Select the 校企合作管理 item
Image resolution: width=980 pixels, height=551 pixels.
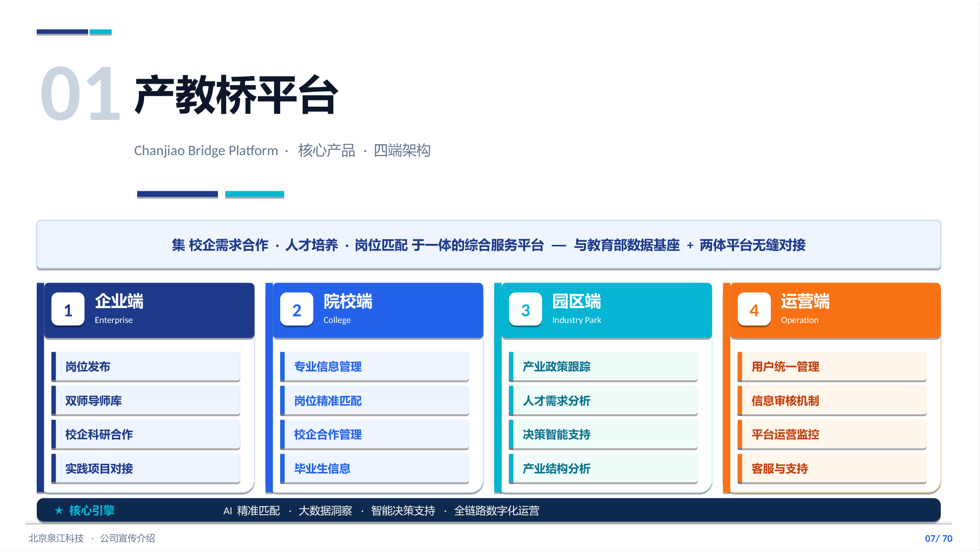[375, 434]
